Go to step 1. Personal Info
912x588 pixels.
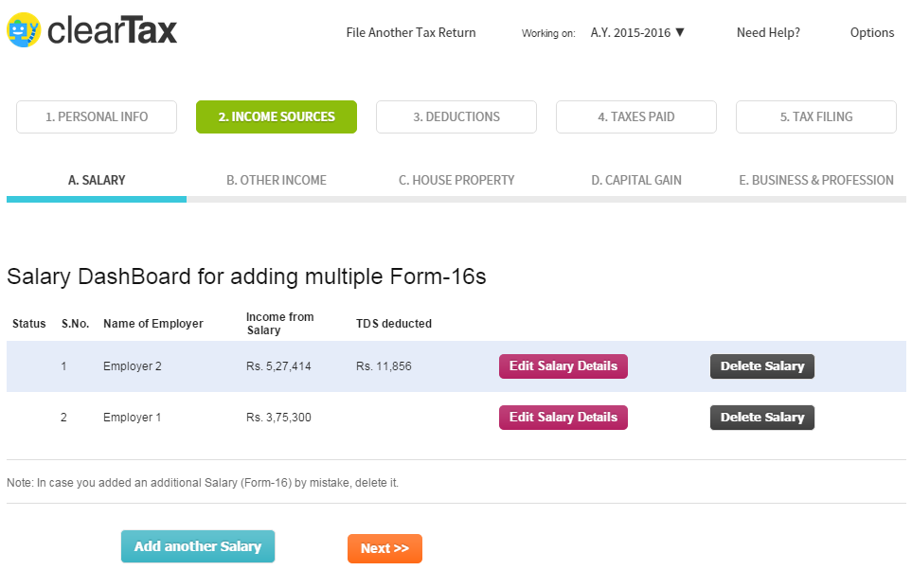pos(97,116)
